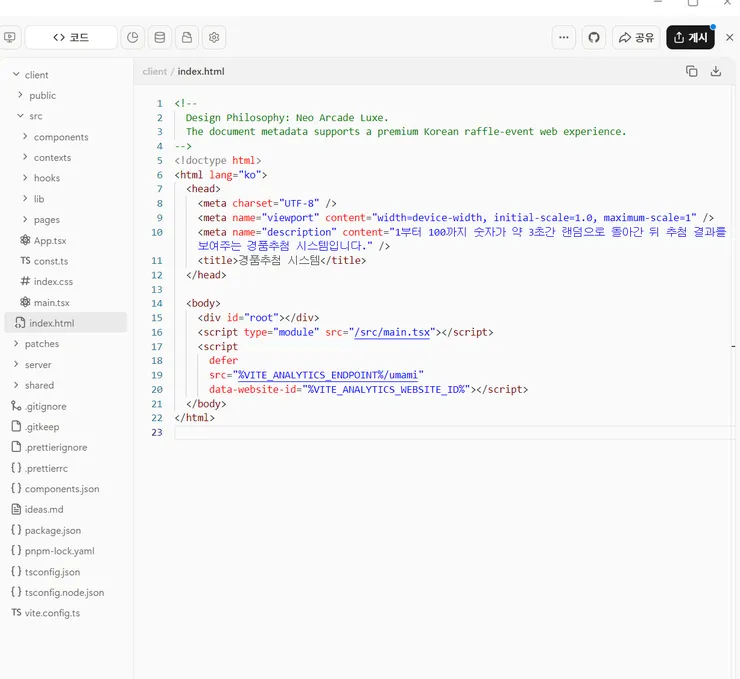Click the 게시 publish button

[x=690, y=37]
